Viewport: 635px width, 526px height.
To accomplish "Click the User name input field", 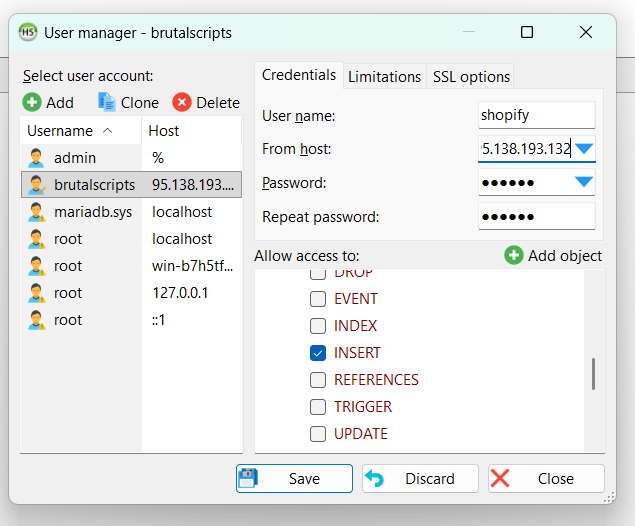I will 537,116.
